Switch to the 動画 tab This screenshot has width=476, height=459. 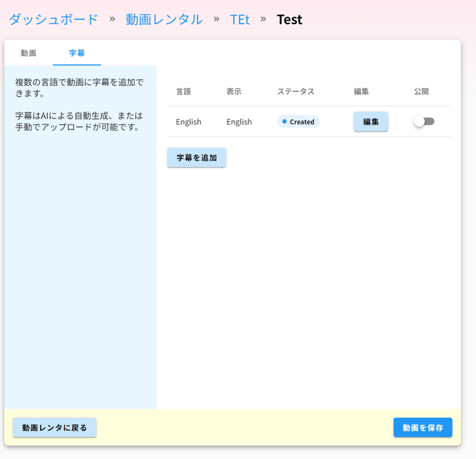point(28,53)
